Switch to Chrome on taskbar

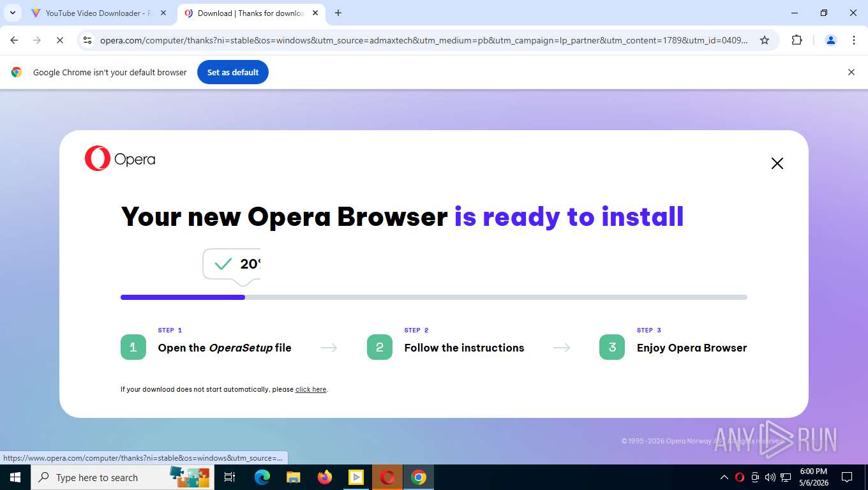[419, 477]
